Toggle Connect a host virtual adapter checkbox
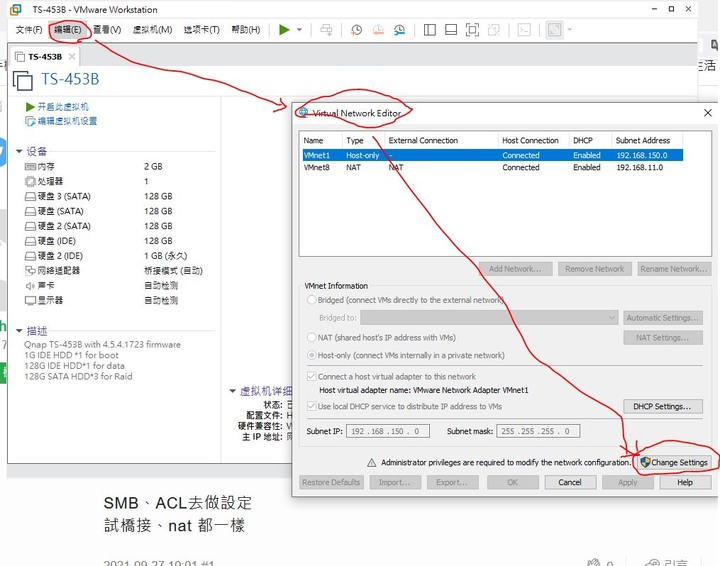Image resolution: width=720 pixels, height=566 pixels. pos(312,376)
